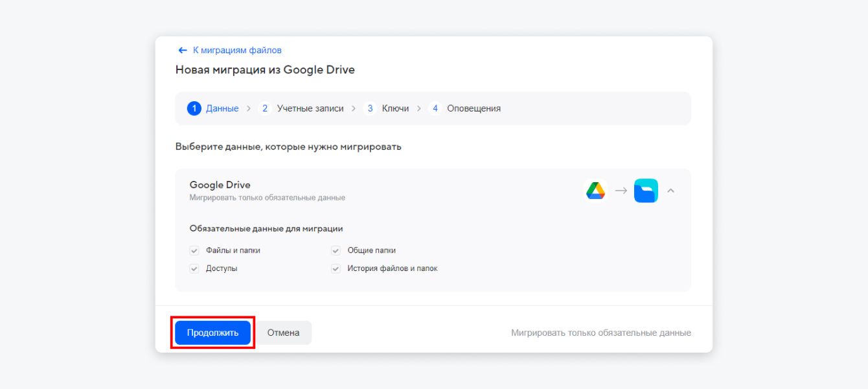The image size is (868, 389).
Task: Select the step 1 number circle
Action: point(194,108)
